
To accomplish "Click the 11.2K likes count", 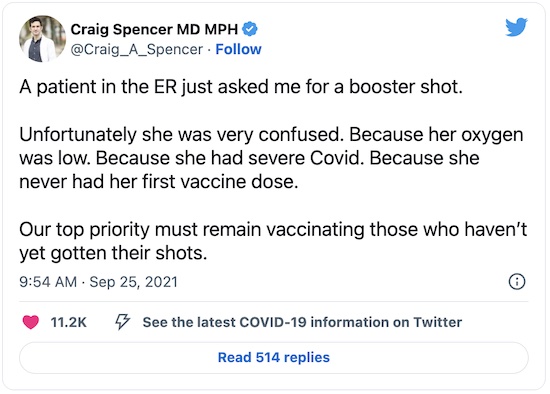I will [68, 322].
